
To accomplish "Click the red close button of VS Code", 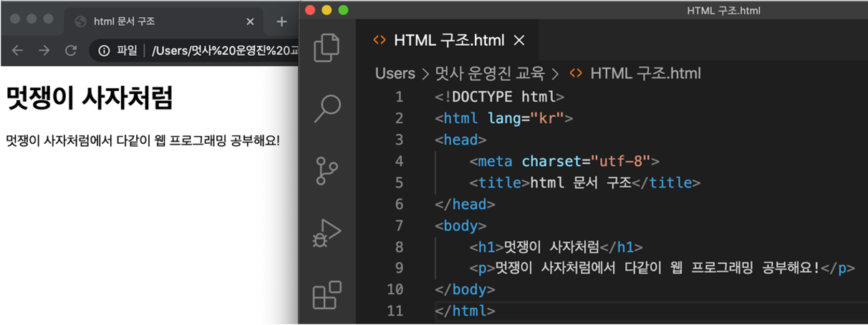I will [310, 10].
